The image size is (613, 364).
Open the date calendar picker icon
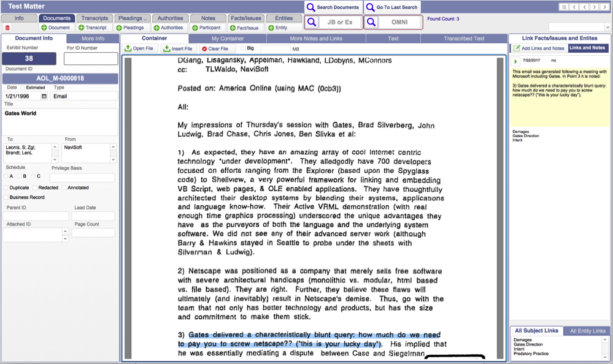click(44, 96)
